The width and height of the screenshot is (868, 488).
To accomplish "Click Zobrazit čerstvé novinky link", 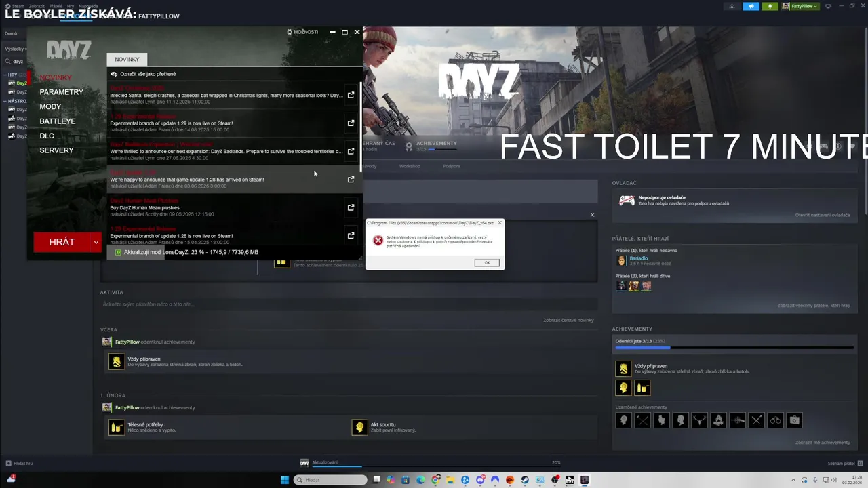I will coord(568,320).
